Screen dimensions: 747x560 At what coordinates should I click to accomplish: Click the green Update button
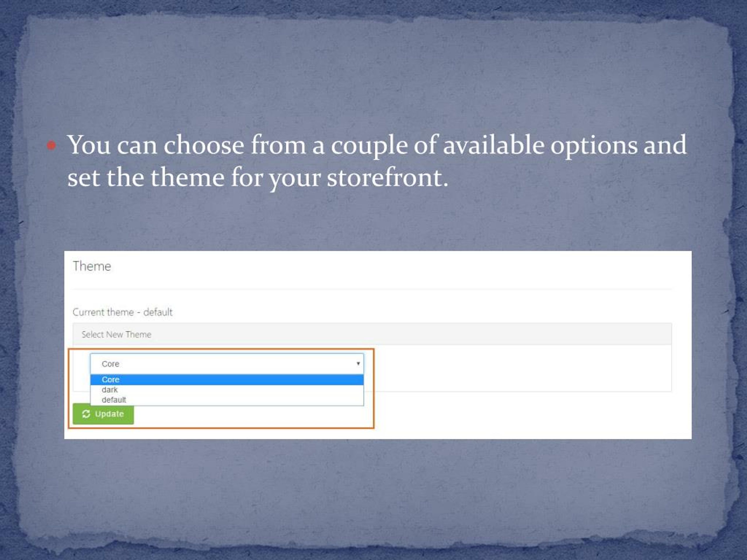(x=103, y=414)
